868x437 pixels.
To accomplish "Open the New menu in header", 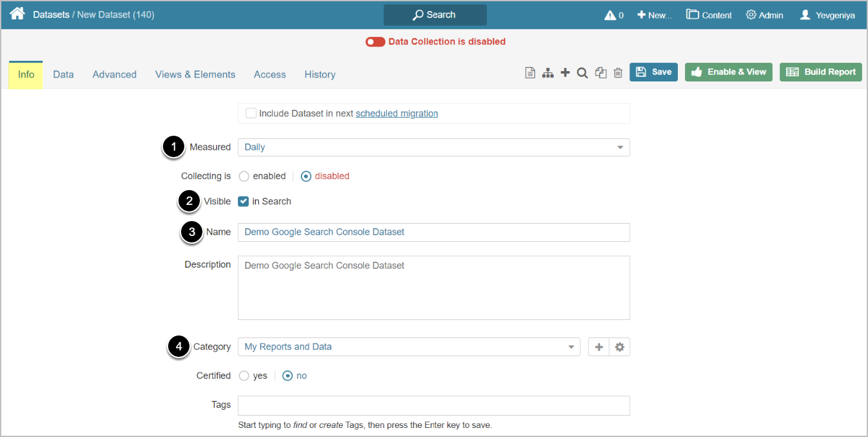I will [x=655, y=15].
